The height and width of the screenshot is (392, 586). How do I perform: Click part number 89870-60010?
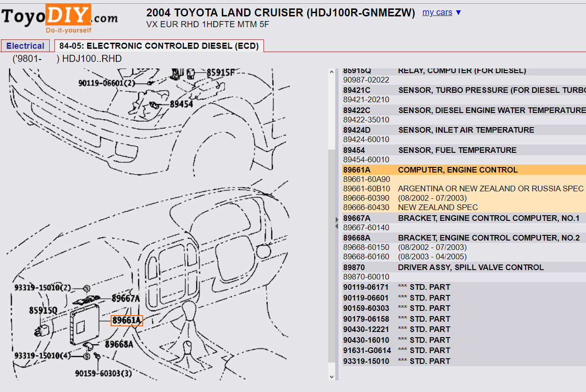point(366,277)
